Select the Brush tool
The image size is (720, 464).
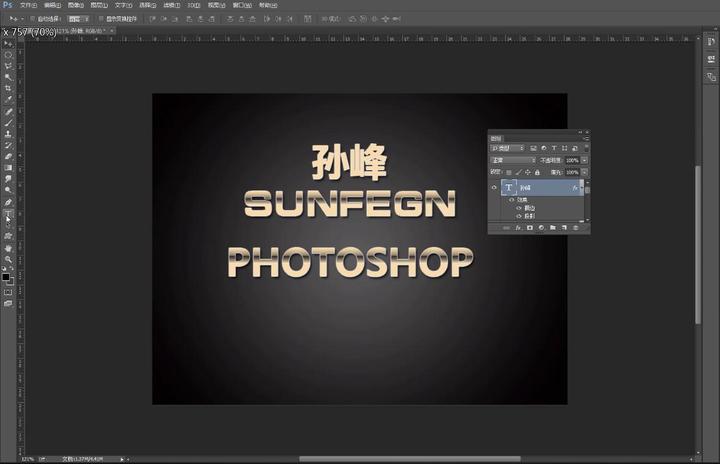click(x=8, y=123)
